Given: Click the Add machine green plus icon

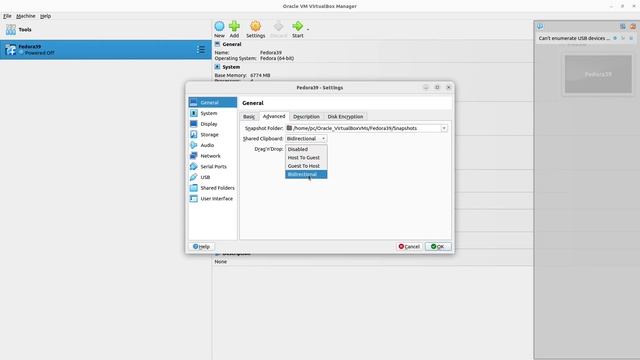Looking at the screenshot, I should 234,26.
